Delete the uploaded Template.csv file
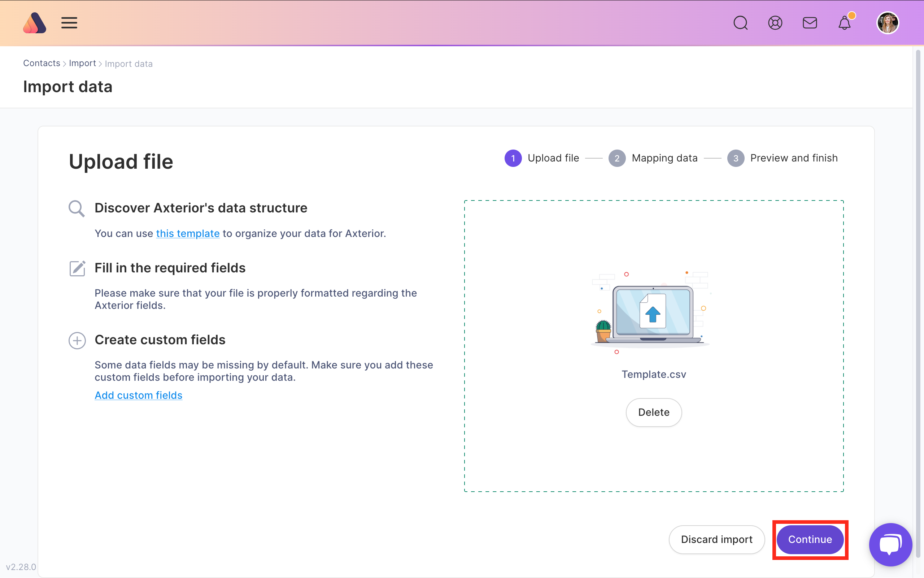The height and width of the screenshot is (578, 924). 654,413
